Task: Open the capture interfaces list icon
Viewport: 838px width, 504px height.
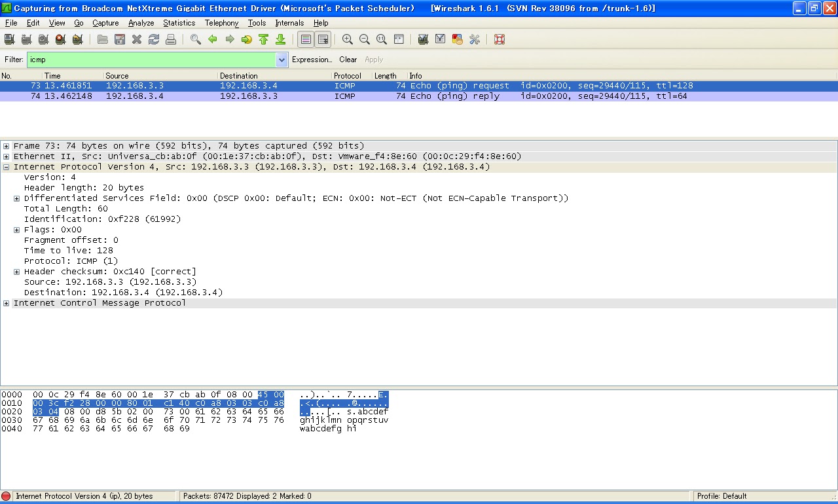Action: coord(10,39)
